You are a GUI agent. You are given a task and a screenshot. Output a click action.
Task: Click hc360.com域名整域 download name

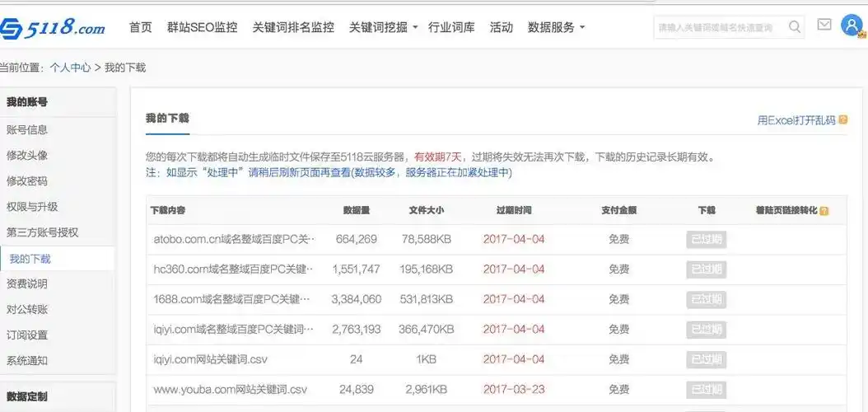pyautogui.click(x=234, y=269)
